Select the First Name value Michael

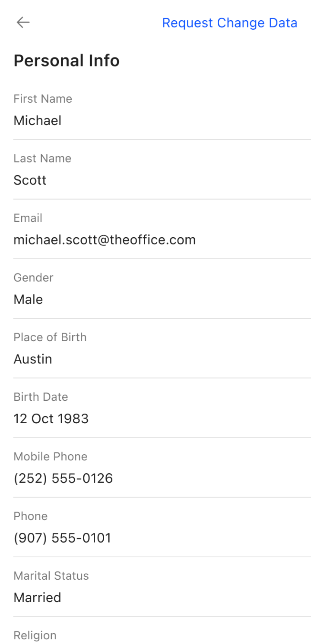(x=38, y=120)
